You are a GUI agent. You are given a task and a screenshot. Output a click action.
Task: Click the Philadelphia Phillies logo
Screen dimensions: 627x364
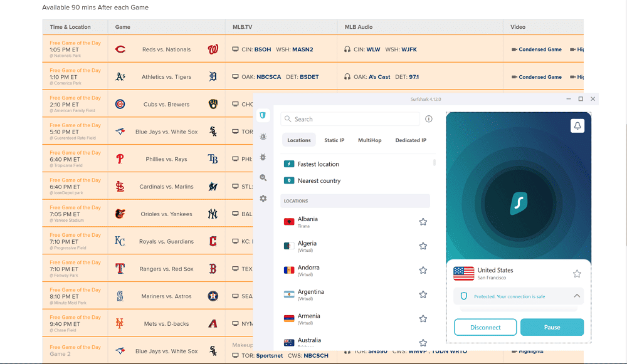tap(120, 159)
